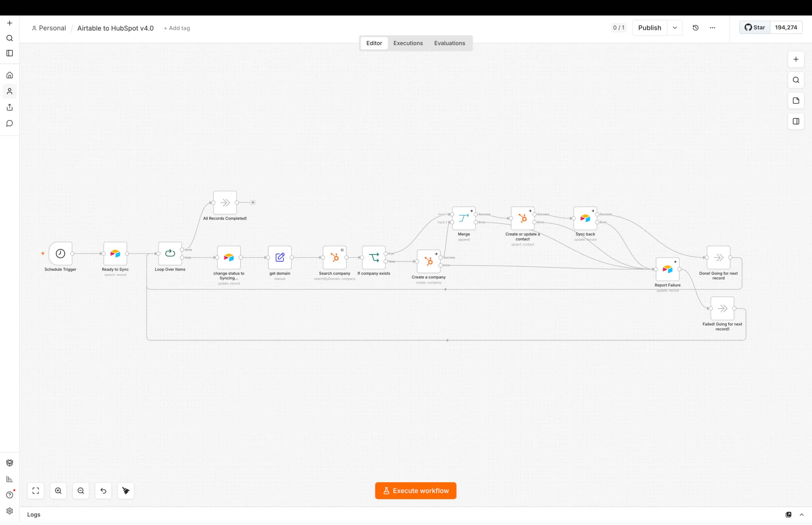Select the Editor tab
Viewport: 812px width, 525px height.
coord(374,43)
